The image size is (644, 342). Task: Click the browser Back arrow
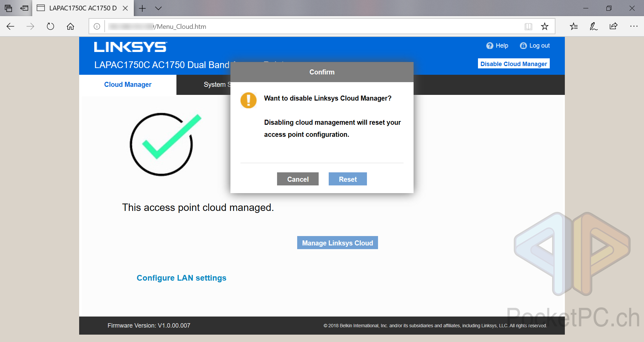(10, 26)
